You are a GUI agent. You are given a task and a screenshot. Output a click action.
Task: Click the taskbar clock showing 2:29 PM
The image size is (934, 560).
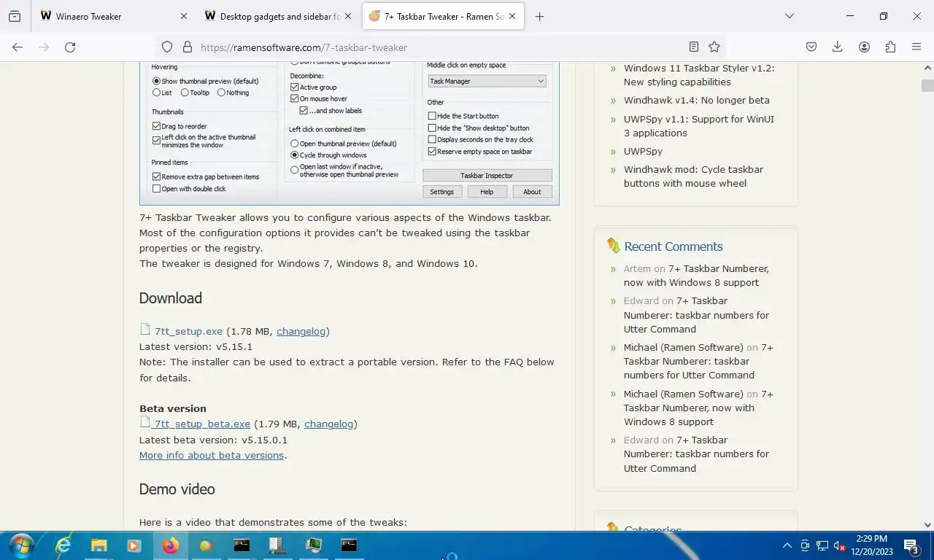point(871,545)
